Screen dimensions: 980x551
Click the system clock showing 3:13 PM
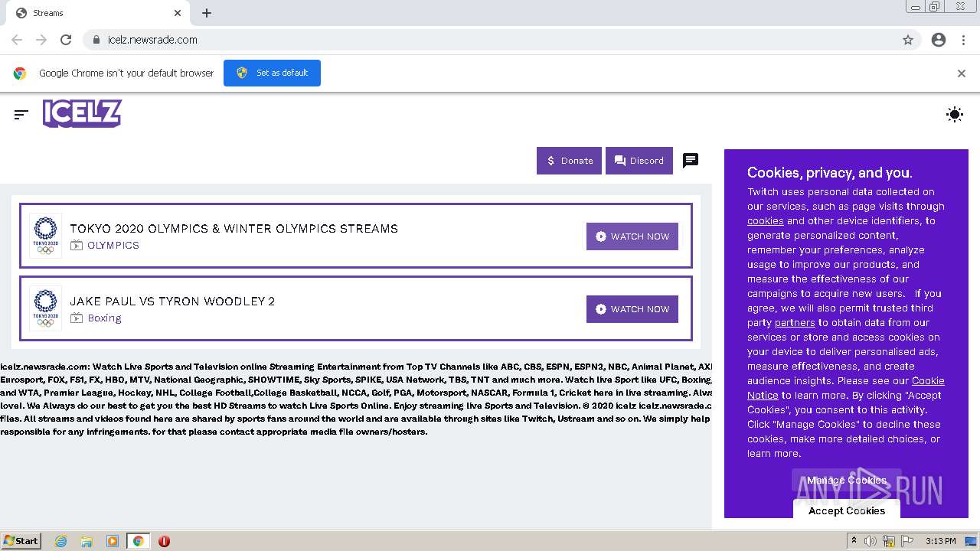coord(940,541)
